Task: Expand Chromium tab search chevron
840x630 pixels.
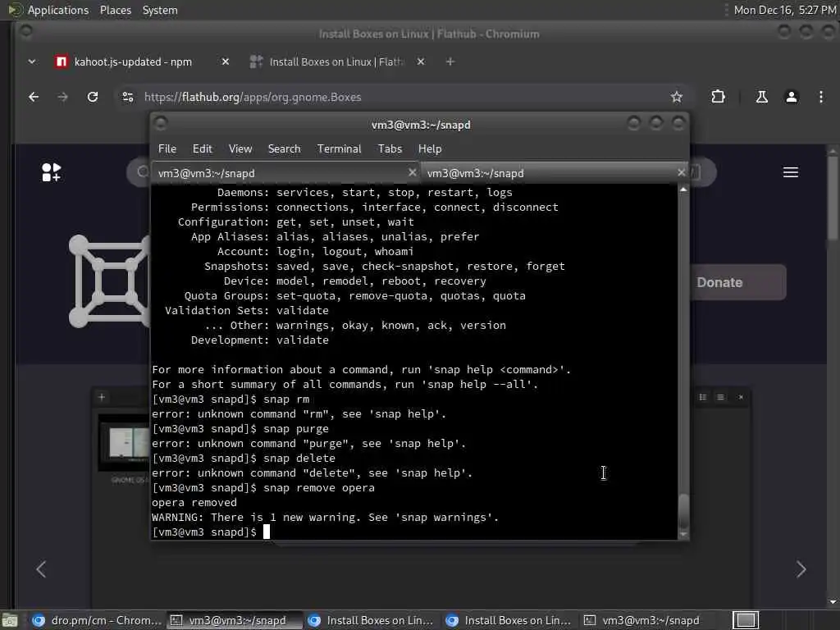Action: point(32,62)
